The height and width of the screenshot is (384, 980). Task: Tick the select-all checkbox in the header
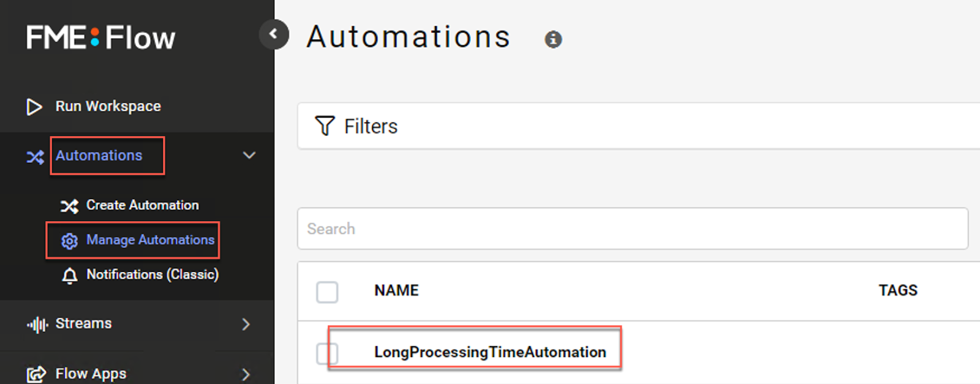[327, 292]
